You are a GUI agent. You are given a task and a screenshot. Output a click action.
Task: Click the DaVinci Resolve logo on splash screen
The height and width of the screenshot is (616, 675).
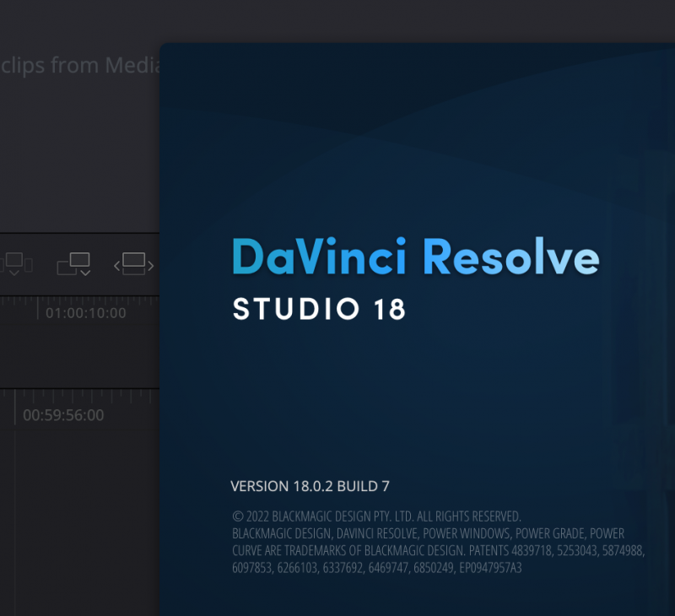click(x=416, y=257)
